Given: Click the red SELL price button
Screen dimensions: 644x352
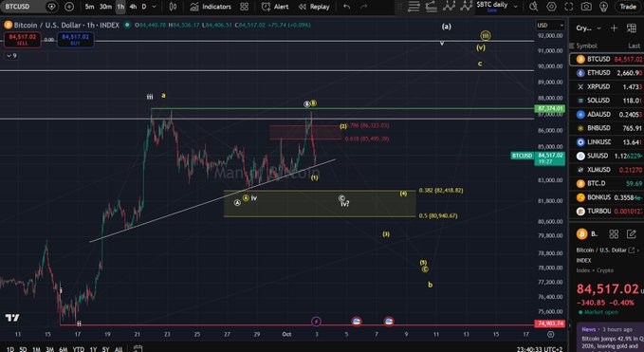Looking at the screenshot, I should coord(22,40).
